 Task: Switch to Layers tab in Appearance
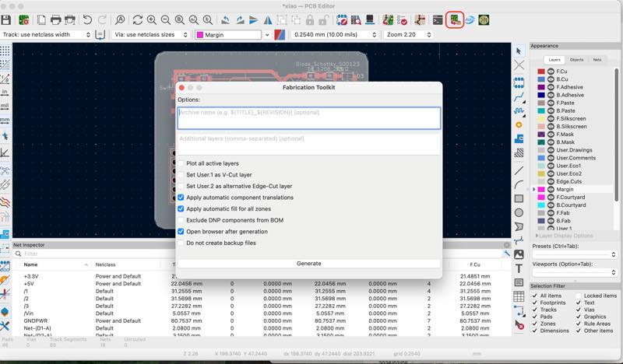click(554, 60)
